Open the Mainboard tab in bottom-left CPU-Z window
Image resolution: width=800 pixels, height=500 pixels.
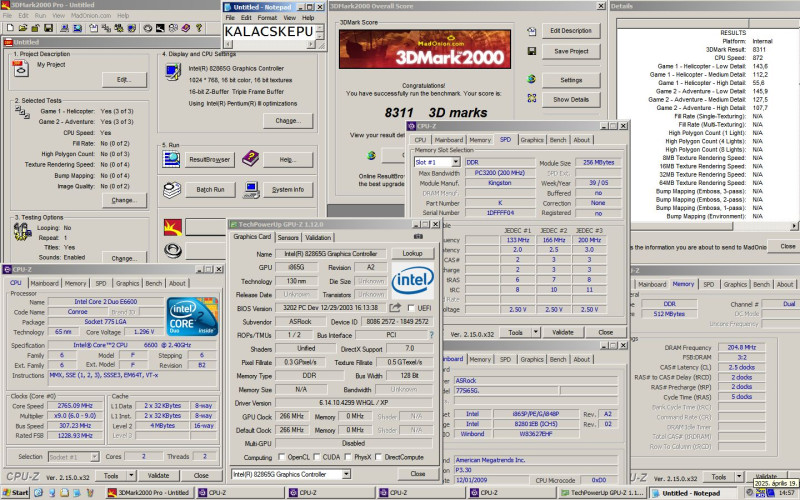(x=44, y=283)
